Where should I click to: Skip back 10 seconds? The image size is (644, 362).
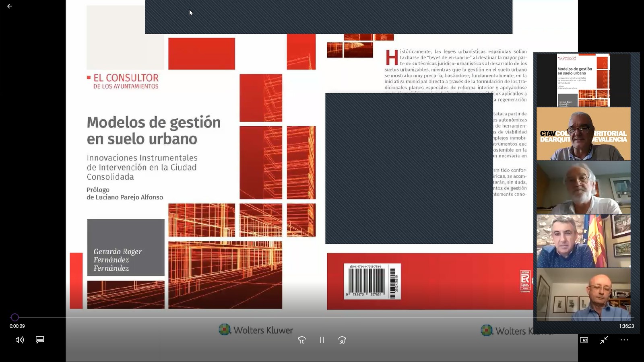click(x=301, y=340)
